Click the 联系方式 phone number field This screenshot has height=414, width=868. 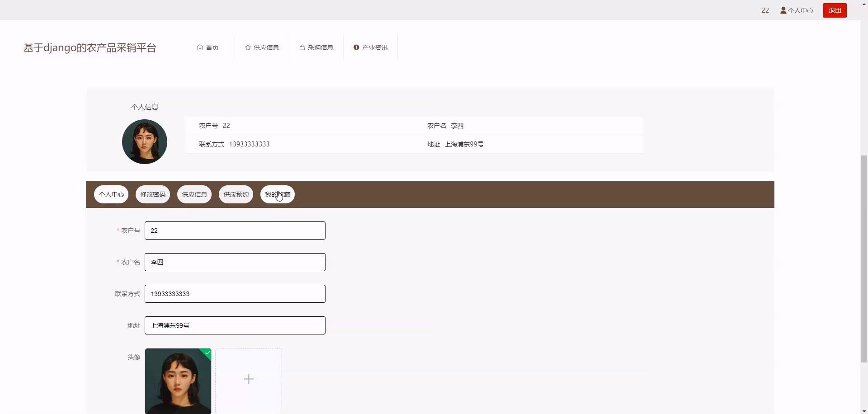[x=235, y=294]
